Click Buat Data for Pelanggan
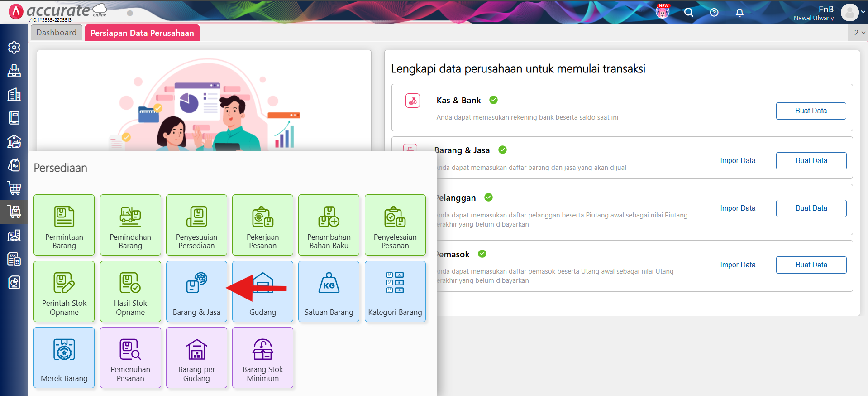Screen dimensions: 868x396 [811, 208]
